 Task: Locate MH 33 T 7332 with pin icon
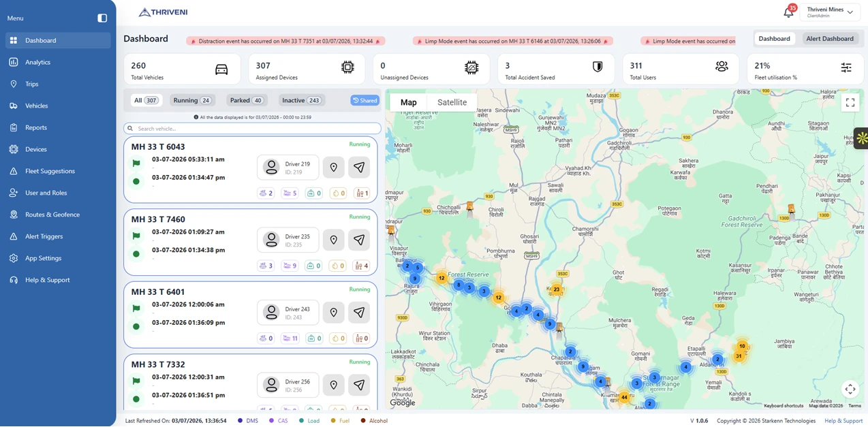point(334,385)
